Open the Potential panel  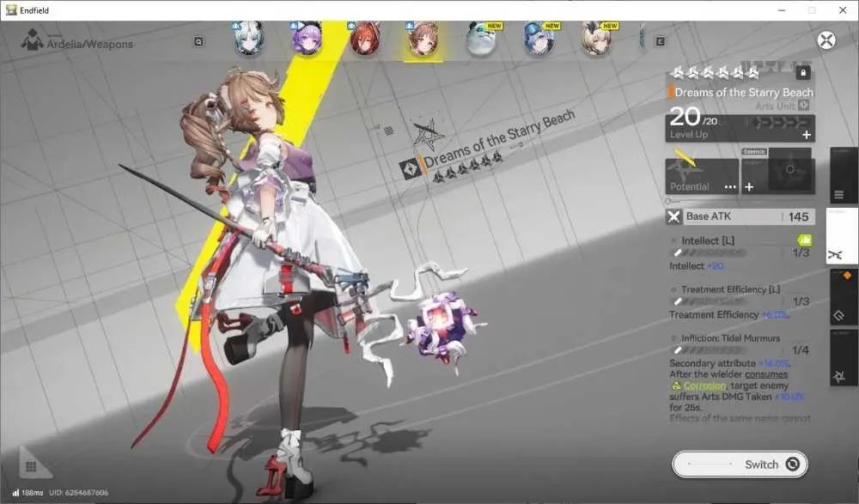(x=701, y=176)
